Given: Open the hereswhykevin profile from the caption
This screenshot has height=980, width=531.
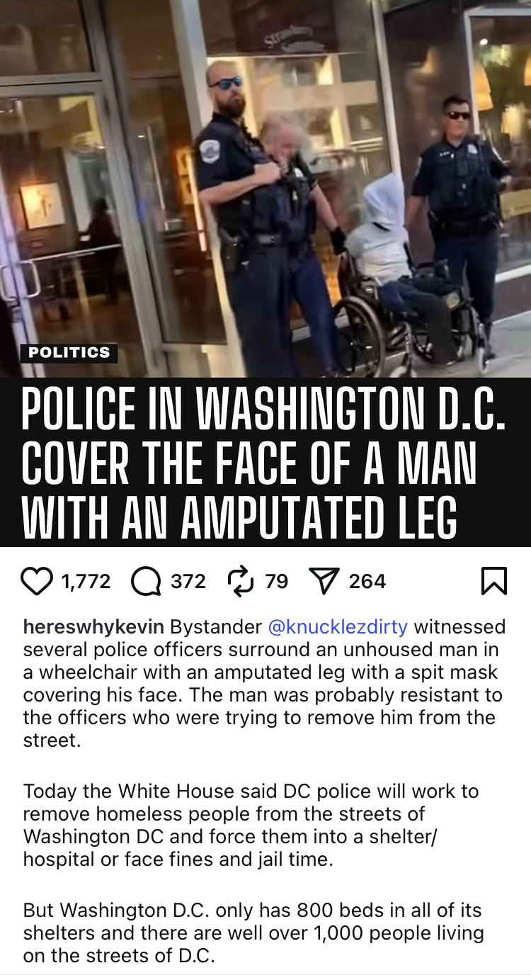Looking at the screenshot, I should [93, 627].
